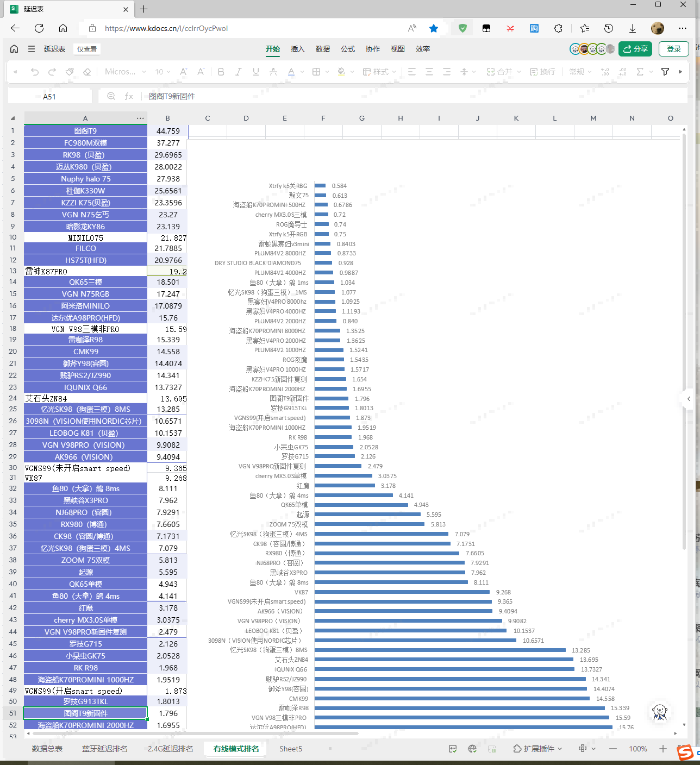
Task: Select cell containing 图阁T9新固件
Action: (x=85, y=713)
